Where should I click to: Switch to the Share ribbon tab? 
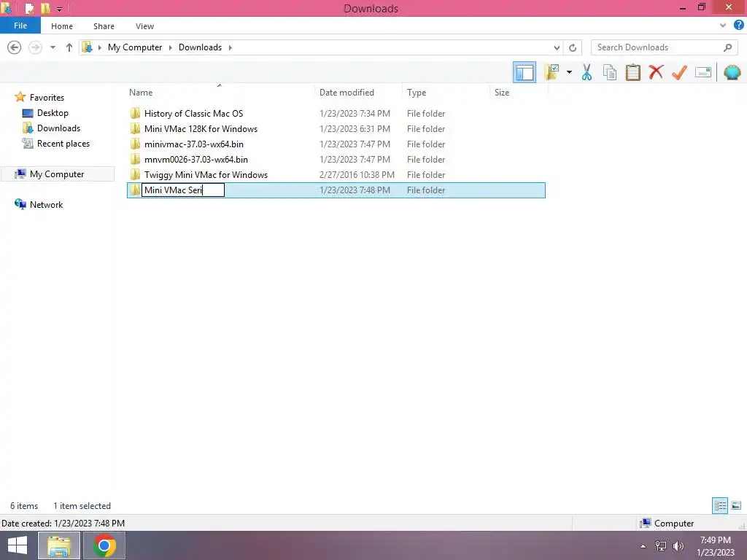coord(104,26)
